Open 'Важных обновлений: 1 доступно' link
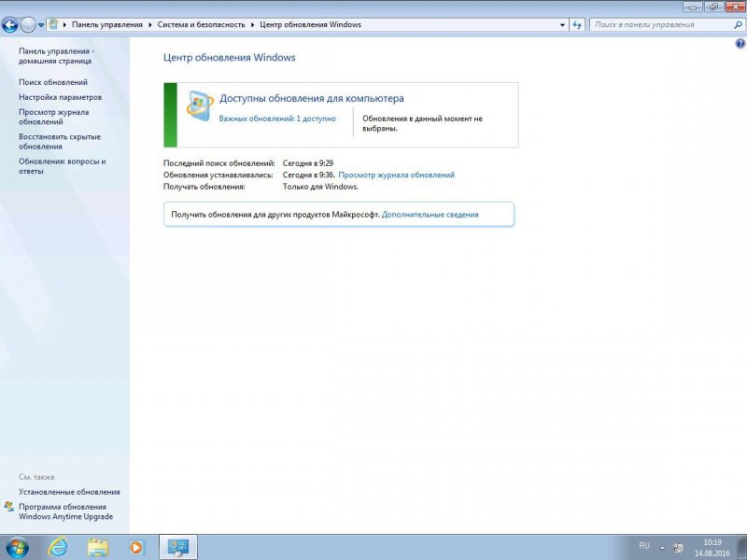 click(277, 119)
